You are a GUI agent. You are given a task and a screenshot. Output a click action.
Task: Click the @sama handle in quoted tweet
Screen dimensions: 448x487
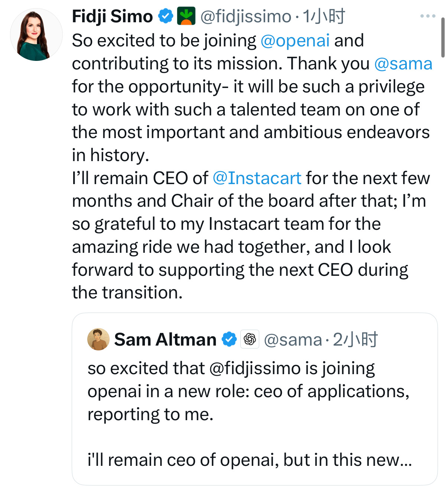click(293, 340)
